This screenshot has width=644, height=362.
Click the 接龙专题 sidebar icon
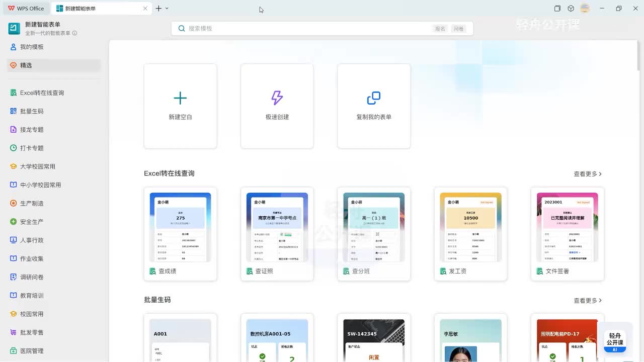14,130
